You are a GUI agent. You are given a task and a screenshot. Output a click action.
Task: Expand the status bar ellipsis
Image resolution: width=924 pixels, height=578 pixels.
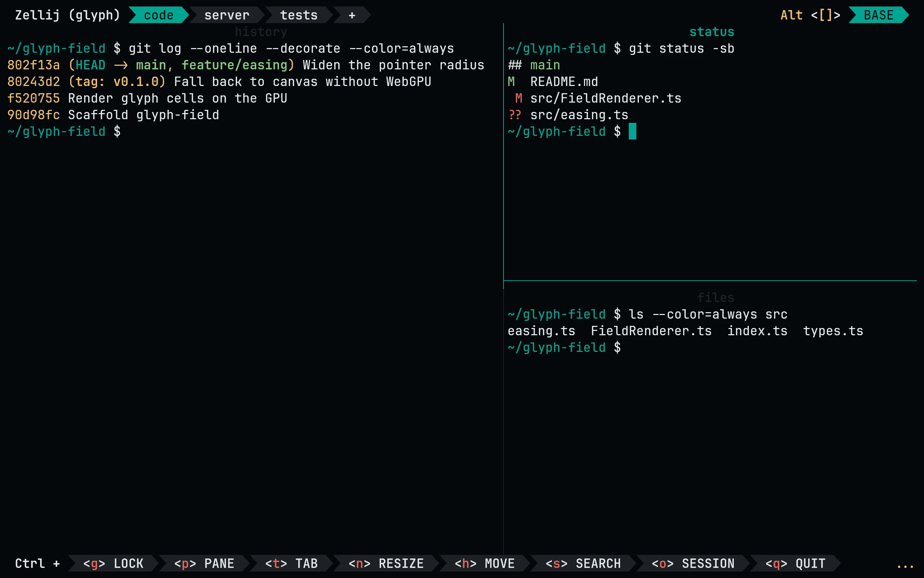[905, 566]
